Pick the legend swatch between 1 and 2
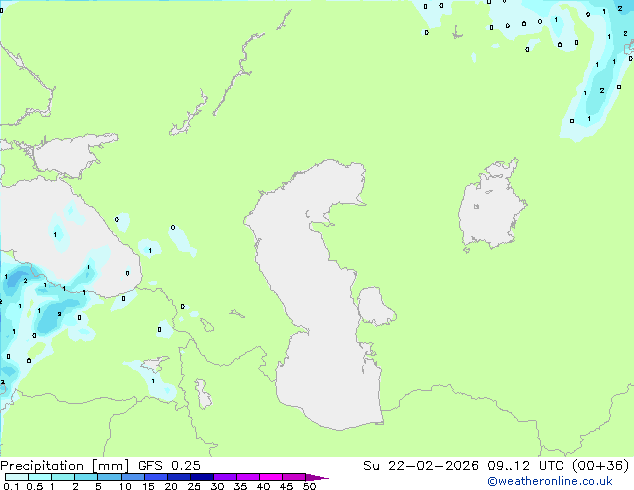The width and height of the screenshot is (634, 490). (x=63, y=477)
